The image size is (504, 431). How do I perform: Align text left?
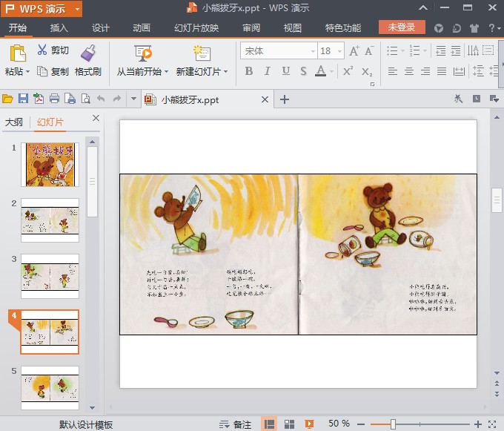tap(393, 71)
